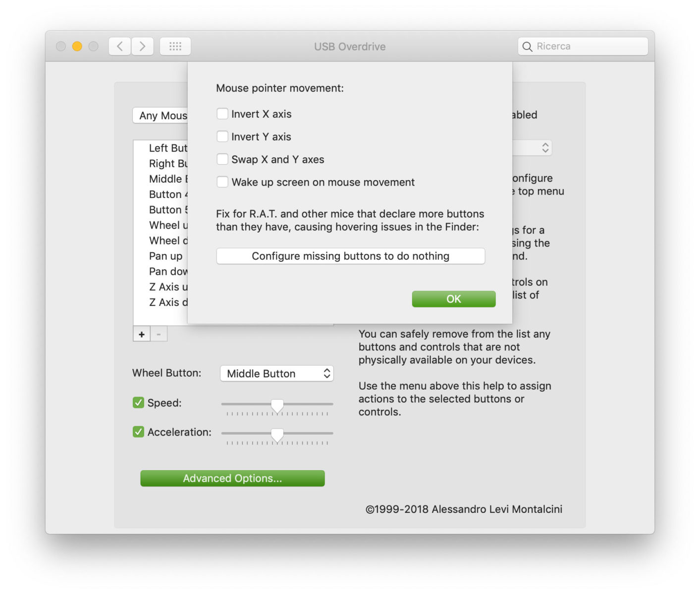Image resolution: width=700 pixels, height=594 pixels.
Task: Select Button 5 in the controls list
Action: click(x=161, y=210)
